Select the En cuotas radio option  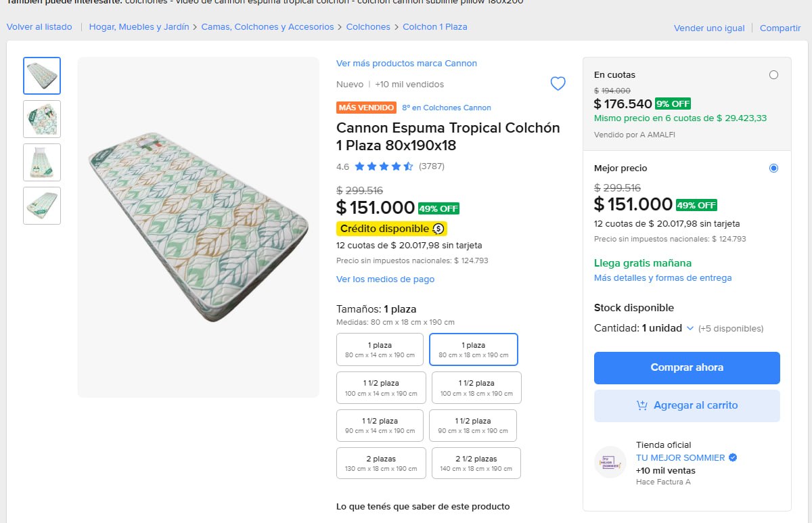(x=773, y=75)
